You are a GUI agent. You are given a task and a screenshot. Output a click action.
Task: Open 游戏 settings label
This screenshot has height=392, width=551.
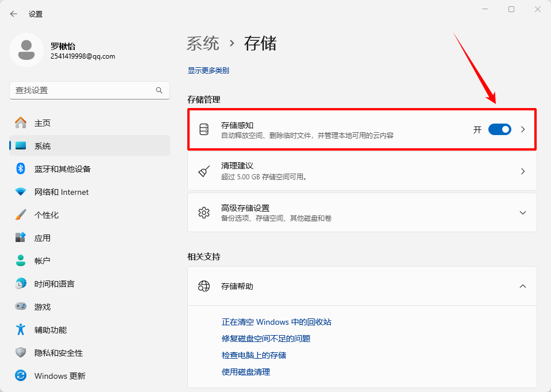43,306
